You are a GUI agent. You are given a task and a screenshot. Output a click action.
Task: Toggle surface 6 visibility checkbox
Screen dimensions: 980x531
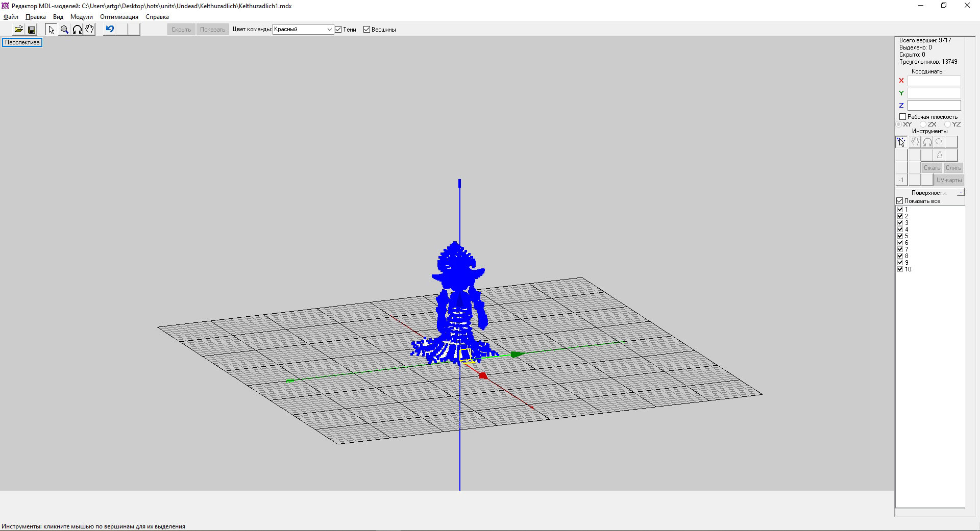pyautogui.click(x=900, y=243)
